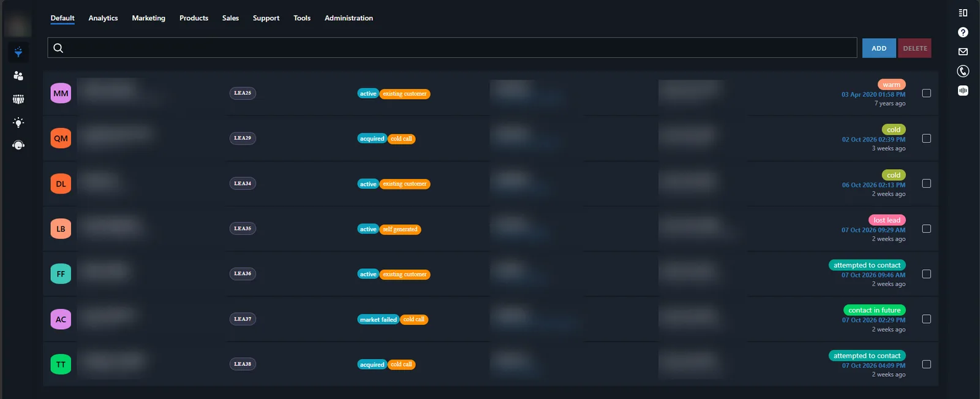Open the Analytics menu
Viewport: 980px width, 399px height.
[103, 18]
